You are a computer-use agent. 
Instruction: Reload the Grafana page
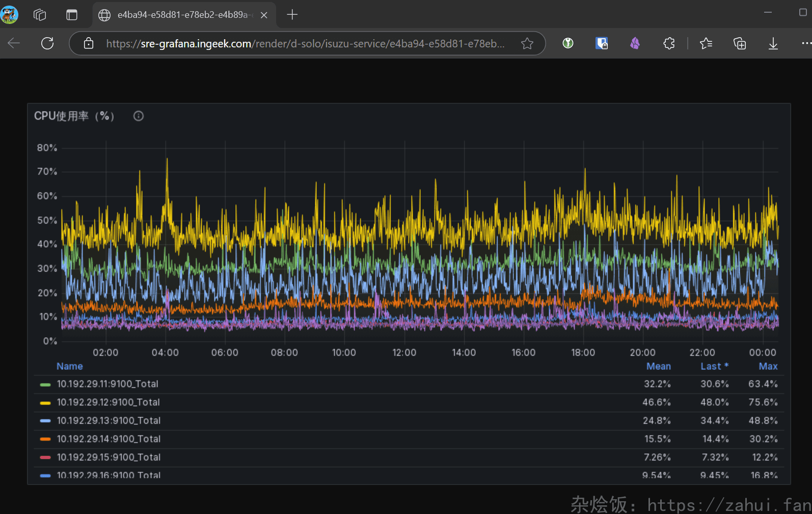click(x=47, y=43)
